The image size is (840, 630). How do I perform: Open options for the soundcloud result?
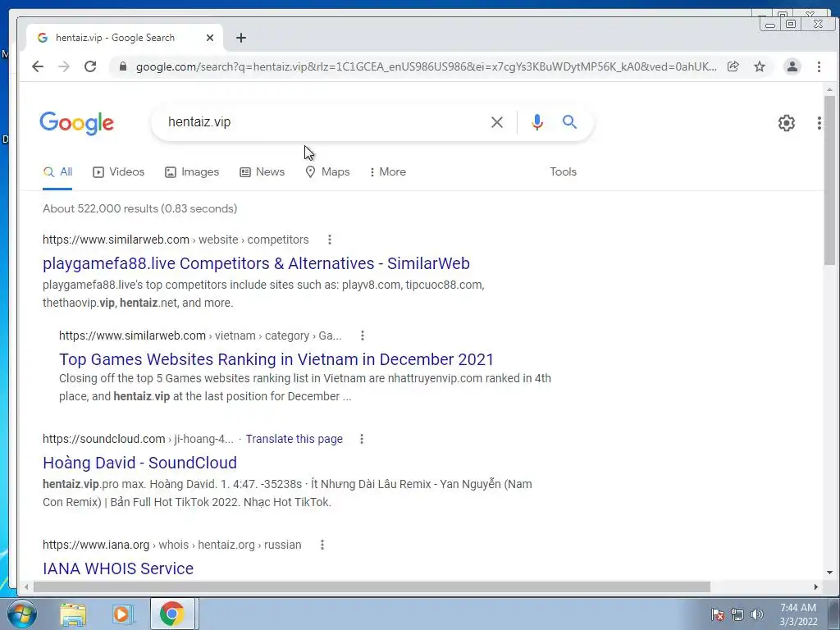pyautogui.click(x=362, y=439)
